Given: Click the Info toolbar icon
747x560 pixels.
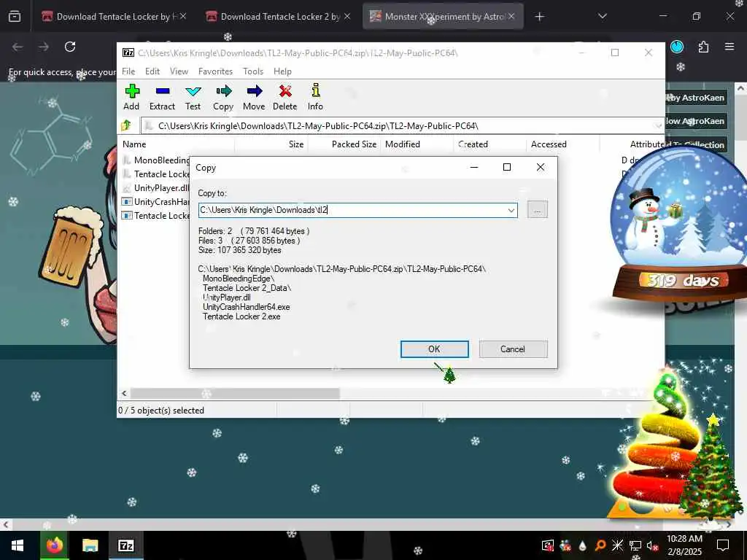Looking at the screenshot, I should (315, 97).
